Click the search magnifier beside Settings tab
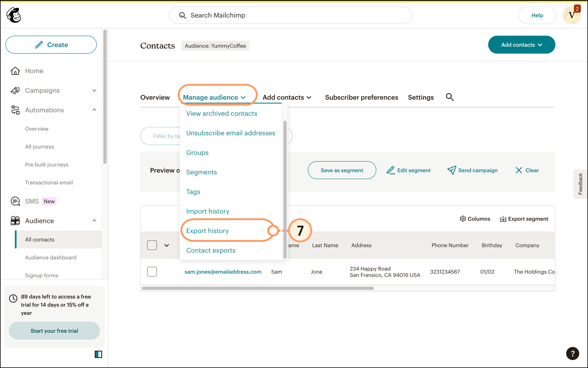The height and width of the screenshot is (368, 588). click(450, 97)
